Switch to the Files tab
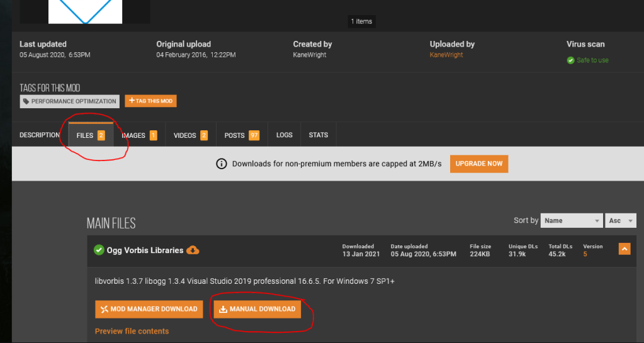Screen dimensions: 644x343 [91, 135]
